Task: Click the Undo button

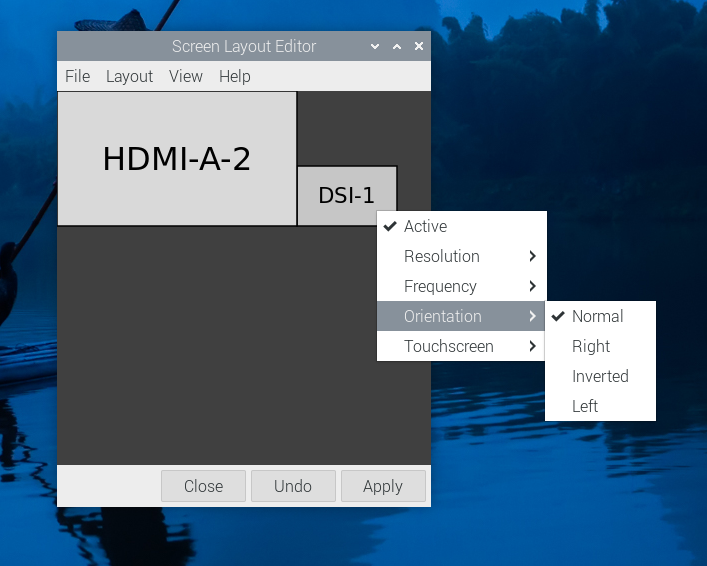Action: tap(293, 486)
